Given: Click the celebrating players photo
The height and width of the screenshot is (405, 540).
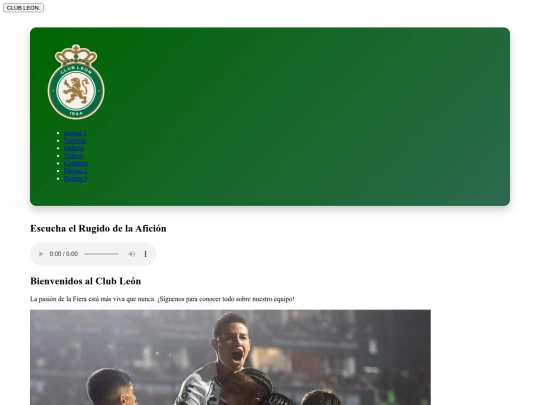Looking at the screenshot, I should click(230, 357).
